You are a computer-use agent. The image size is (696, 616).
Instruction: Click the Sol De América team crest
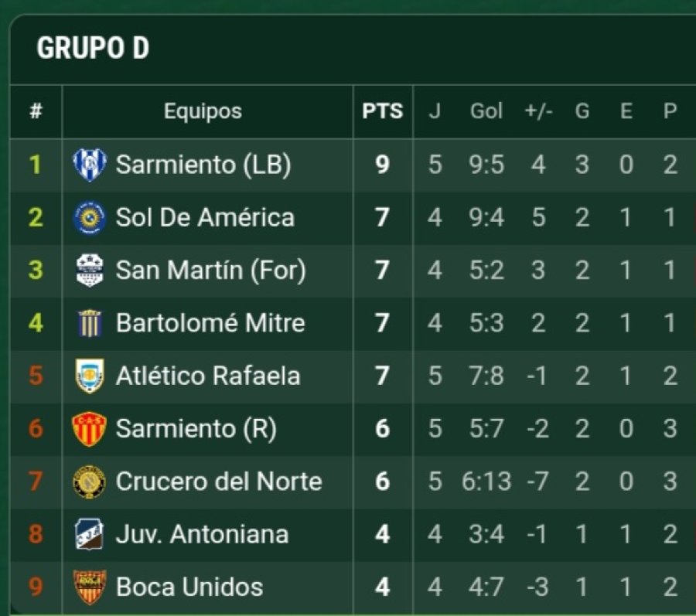coord(89,217)
